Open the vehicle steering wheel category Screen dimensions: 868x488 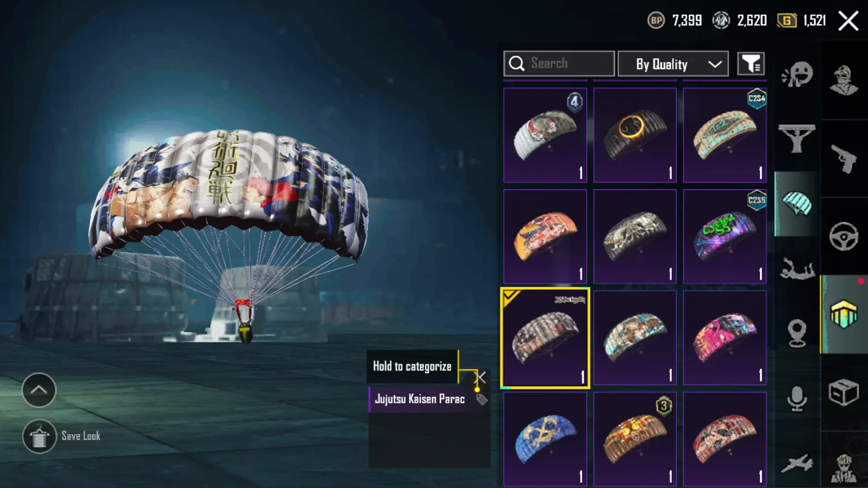point(844,236)
